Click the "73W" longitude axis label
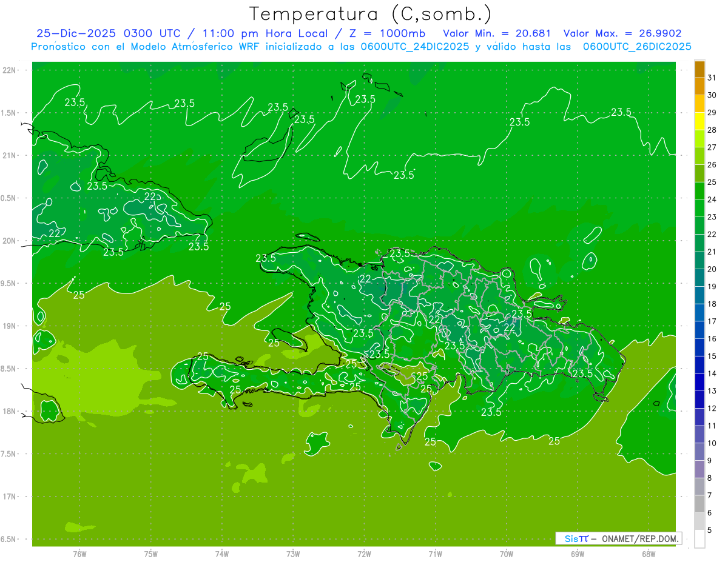 point(293,554)
